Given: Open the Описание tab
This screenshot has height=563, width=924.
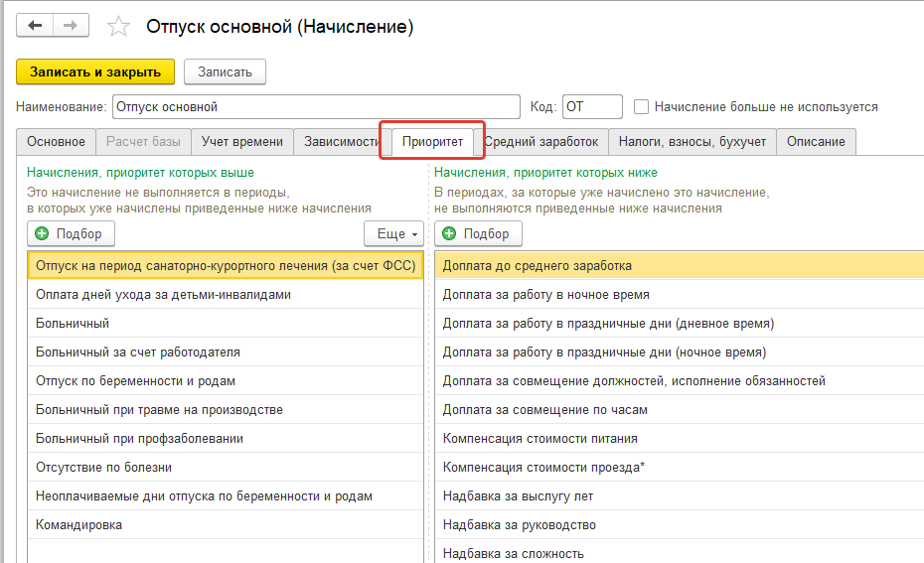Looking at the screenshot, I should (x=816, y=142).
